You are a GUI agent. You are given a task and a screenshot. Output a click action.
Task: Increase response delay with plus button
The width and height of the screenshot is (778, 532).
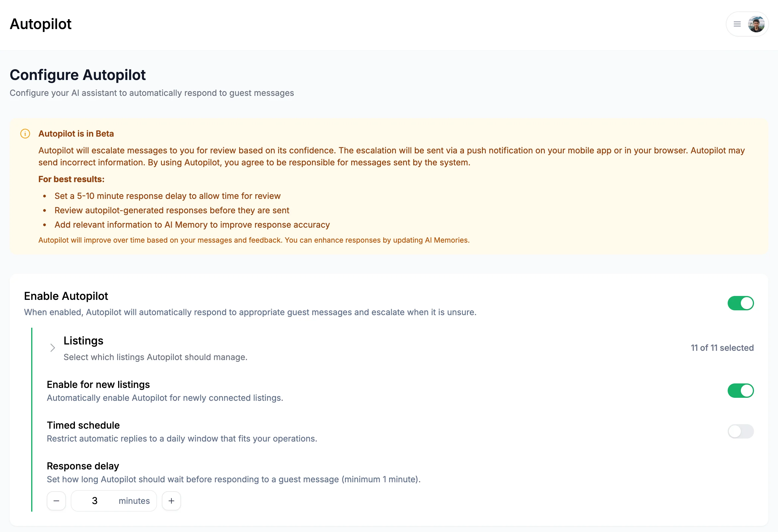(x=171, y=501)
